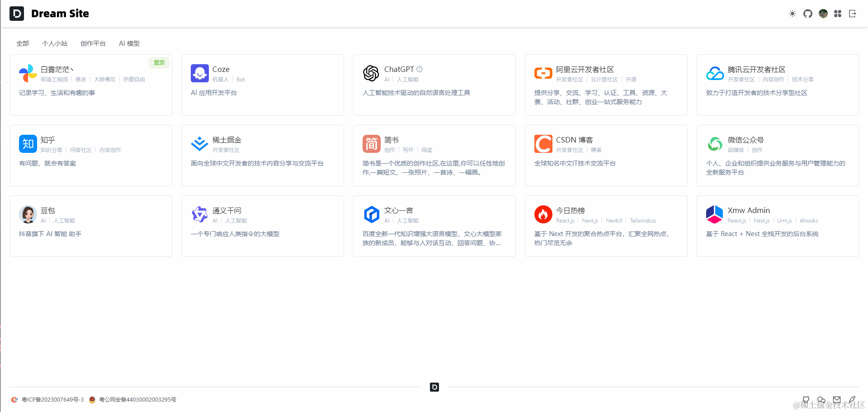868x412 pixels.
Task: Click the 今日热榜 flame icon
Action: 543,214
